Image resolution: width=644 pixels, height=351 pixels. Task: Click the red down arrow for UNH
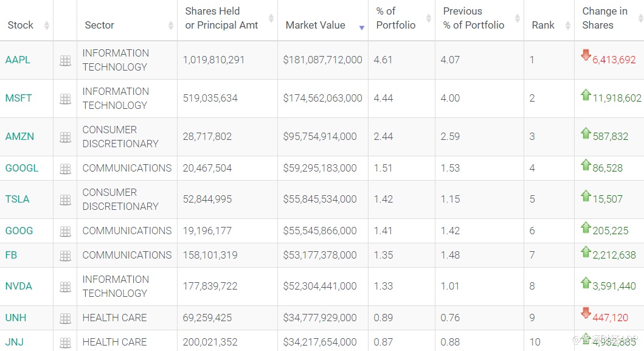click(586, 313)
